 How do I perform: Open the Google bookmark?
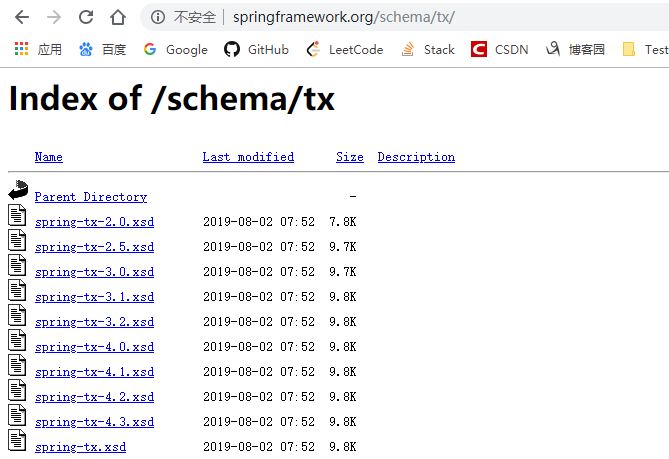175,49
